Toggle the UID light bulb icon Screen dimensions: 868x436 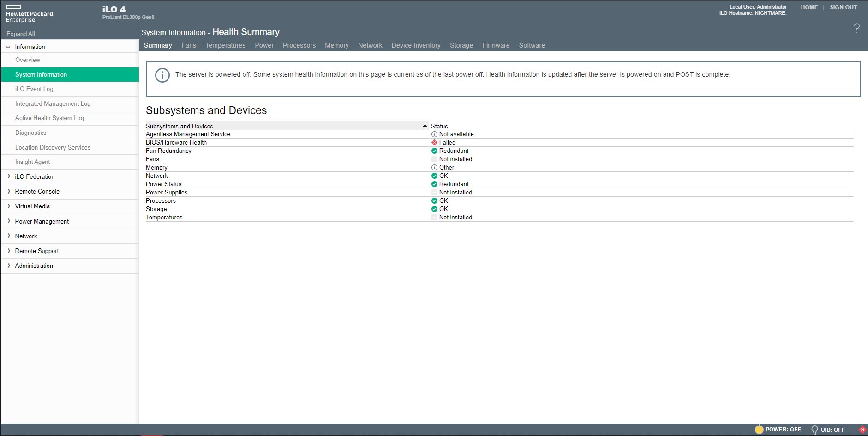click(814, 430)
